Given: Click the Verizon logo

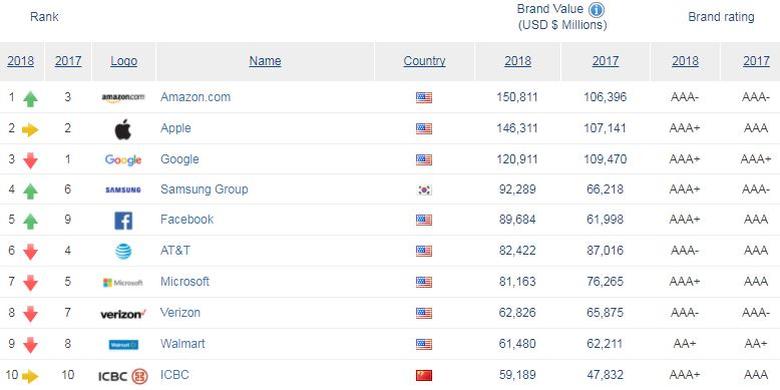Looking at the screenshot, I should click(123, 314).
